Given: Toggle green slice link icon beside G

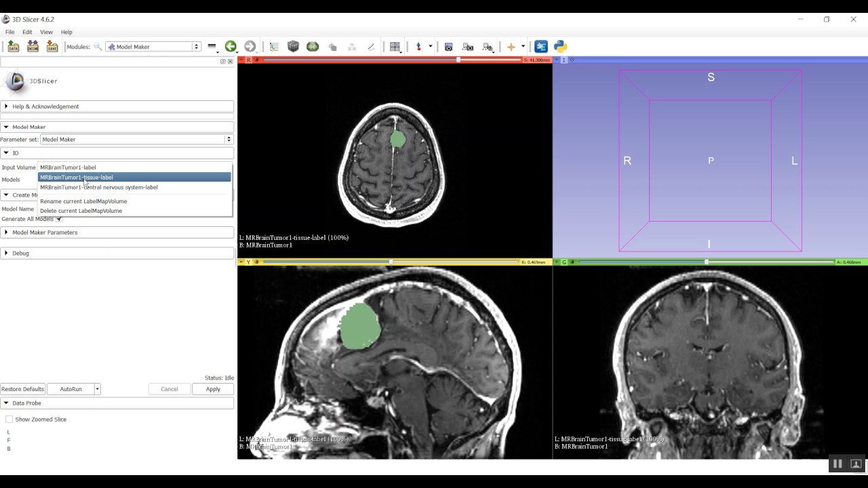Looking at the screenshot, I should tap(572, 262).
